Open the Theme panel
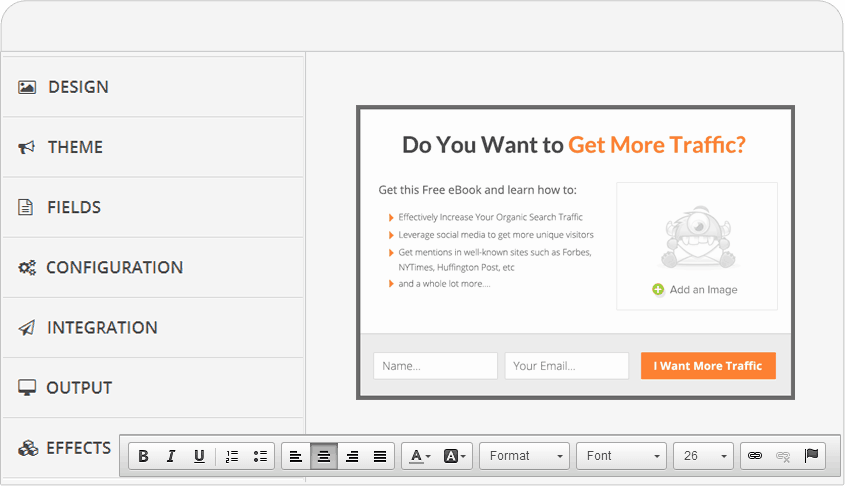 click(x=153, y=147)
